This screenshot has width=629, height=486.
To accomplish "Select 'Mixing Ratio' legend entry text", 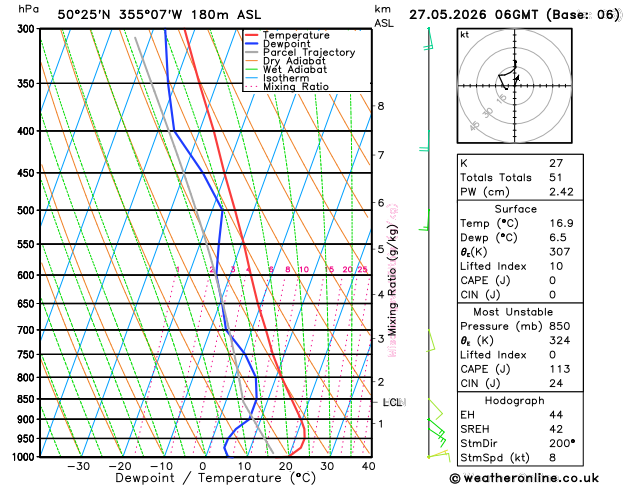I will click(x=296, y=87).
